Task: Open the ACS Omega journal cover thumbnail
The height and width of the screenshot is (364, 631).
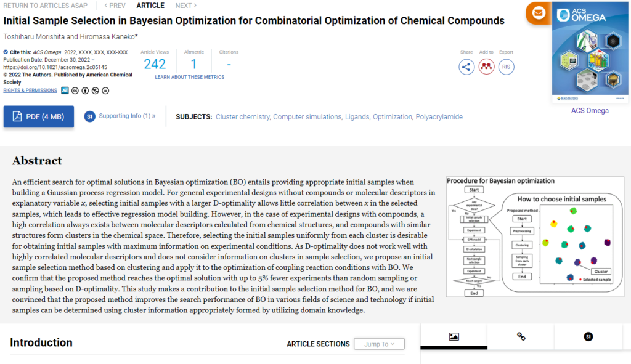Action: pyautogui.click(x=590, y=55)
